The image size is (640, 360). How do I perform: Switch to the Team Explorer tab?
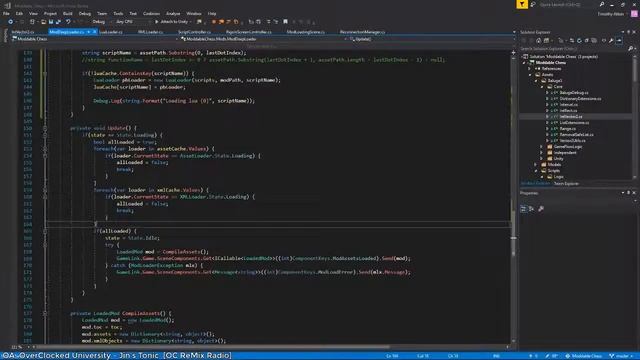(x=566, y=184)
